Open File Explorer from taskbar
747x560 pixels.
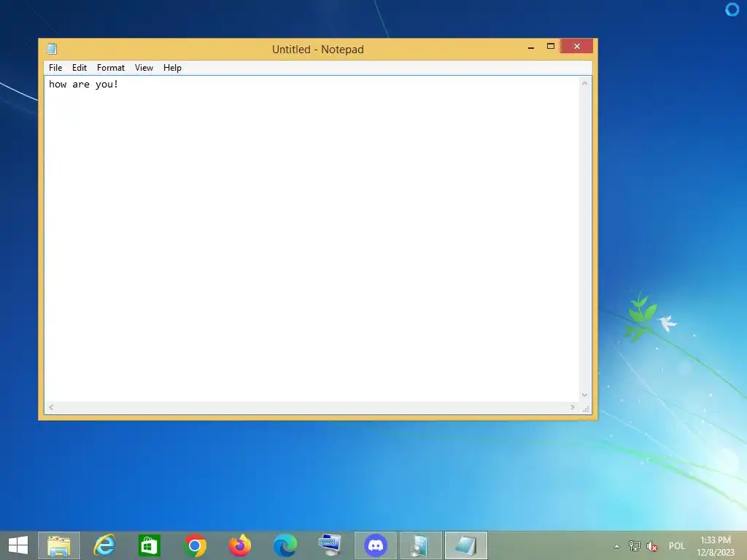59,545
